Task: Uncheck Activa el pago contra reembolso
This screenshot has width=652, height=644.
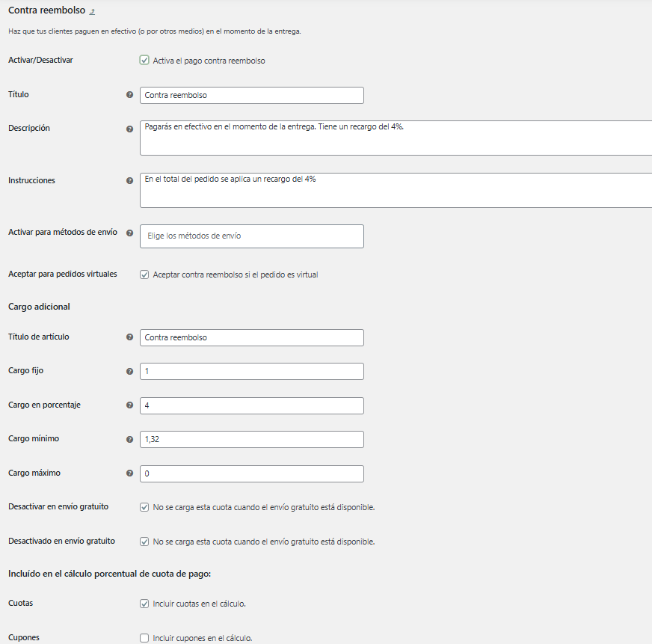Action: pyautogui.click(x=144, y=61)
